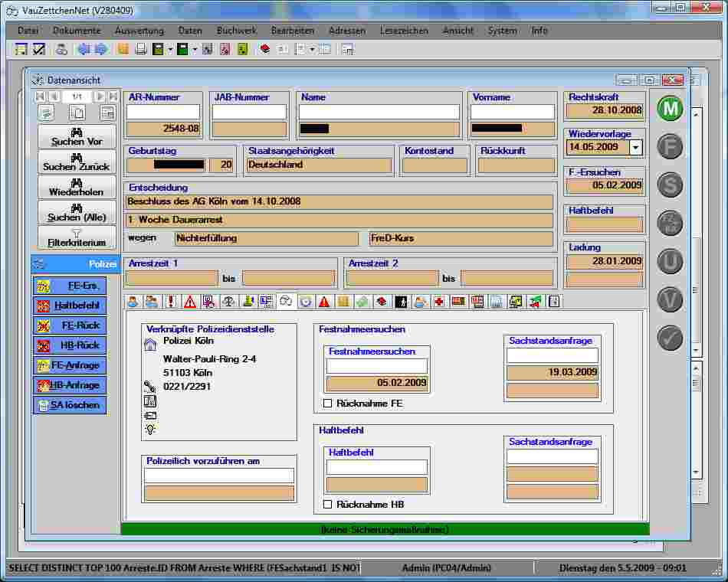Click the copy documents icon above Suchen Vor
This screenshot has width=728, height=582.
[77, 113]
